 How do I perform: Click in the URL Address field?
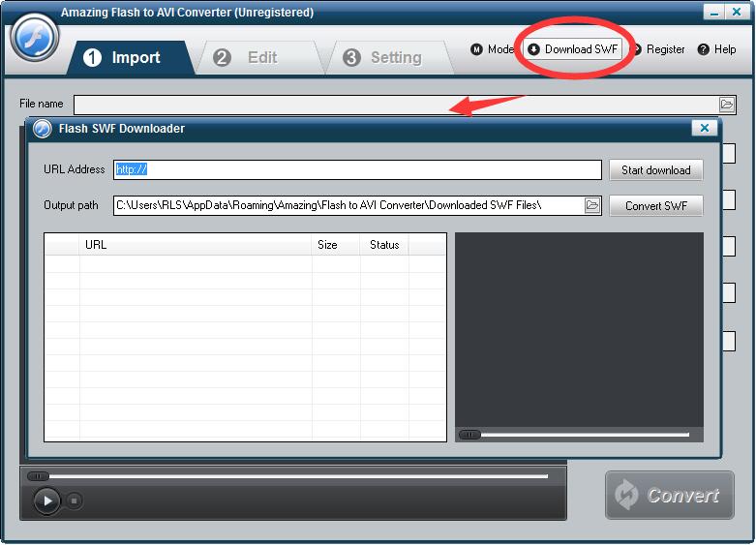tap(356, 169)
